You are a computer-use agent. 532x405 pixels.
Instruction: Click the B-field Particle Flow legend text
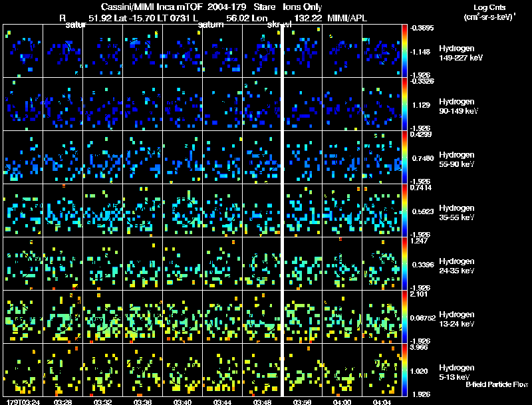pyautogui.click(x=497, y=384)
